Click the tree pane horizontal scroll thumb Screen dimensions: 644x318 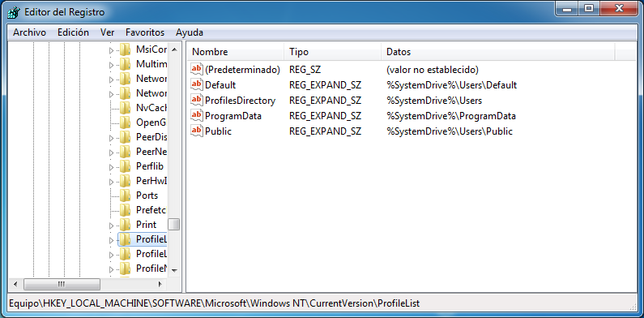tap(62, 284)
